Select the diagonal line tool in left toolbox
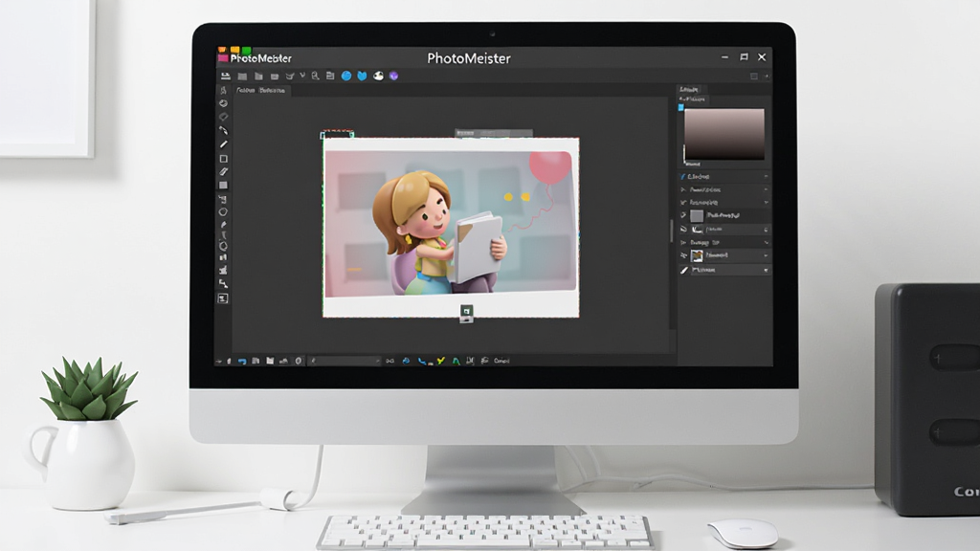Viewport: 980px width, 551px height. [223, 144]
